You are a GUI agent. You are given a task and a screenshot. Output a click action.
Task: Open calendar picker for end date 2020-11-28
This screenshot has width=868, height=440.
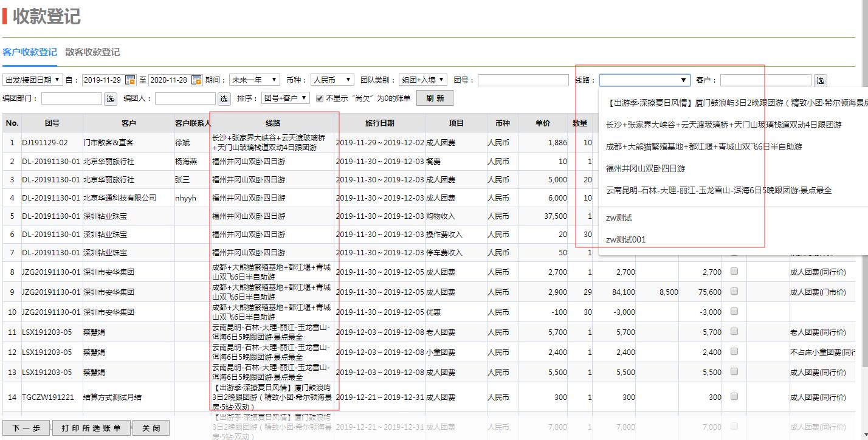196,80
